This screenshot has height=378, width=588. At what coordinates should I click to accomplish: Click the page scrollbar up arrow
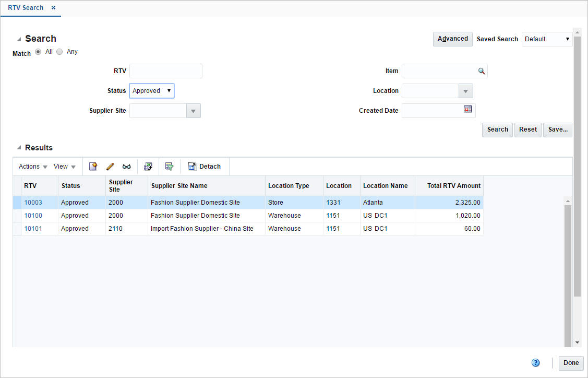[x=577, y=33]
